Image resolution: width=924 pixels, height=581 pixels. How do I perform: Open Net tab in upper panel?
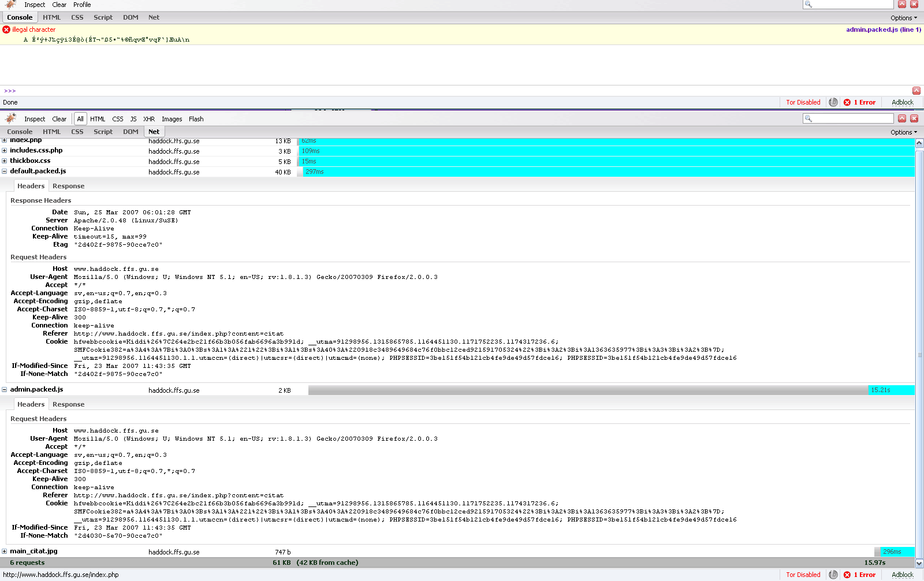coord(154,17)
